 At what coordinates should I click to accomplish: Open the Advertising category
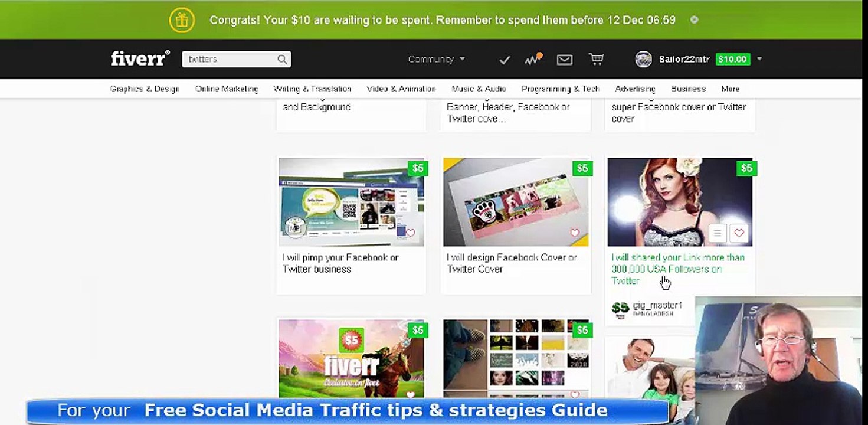[635, 89]
